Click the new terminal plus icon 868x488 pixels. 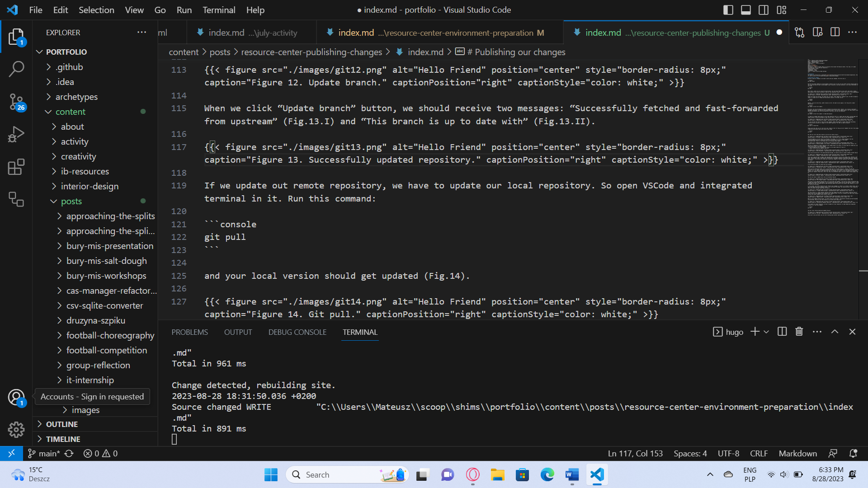coord(755,332)
